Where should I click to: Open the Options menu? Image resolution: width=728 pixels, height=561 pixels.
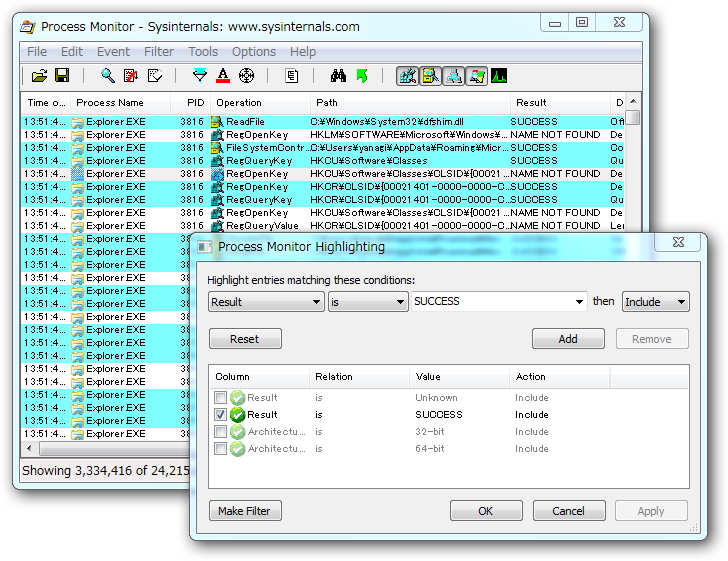(254, 52)
